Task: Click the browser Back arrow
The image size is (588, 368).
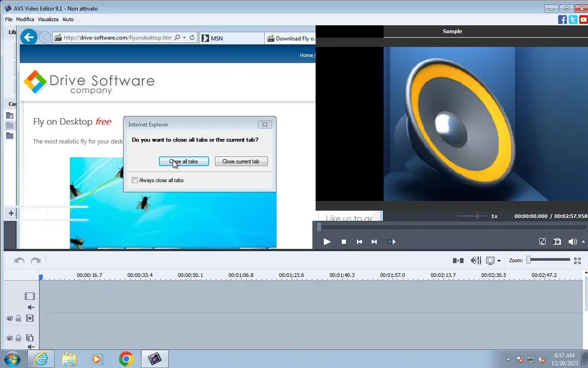Action: (x=28, y=37)
